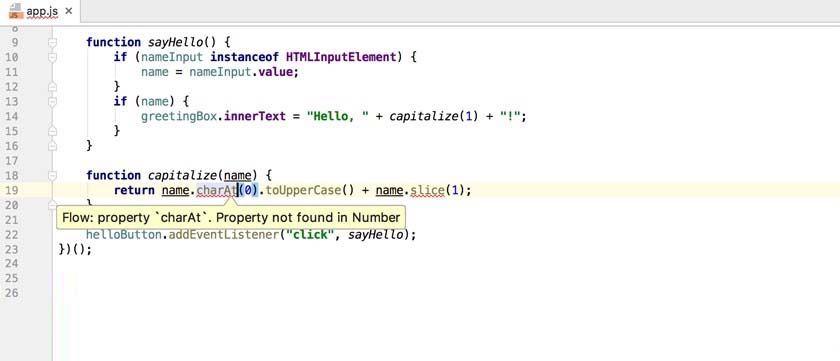Viewport: 840px width, 361px height.
Task: Collapse the sayHello function at line 9
Action: pos(52,42)
